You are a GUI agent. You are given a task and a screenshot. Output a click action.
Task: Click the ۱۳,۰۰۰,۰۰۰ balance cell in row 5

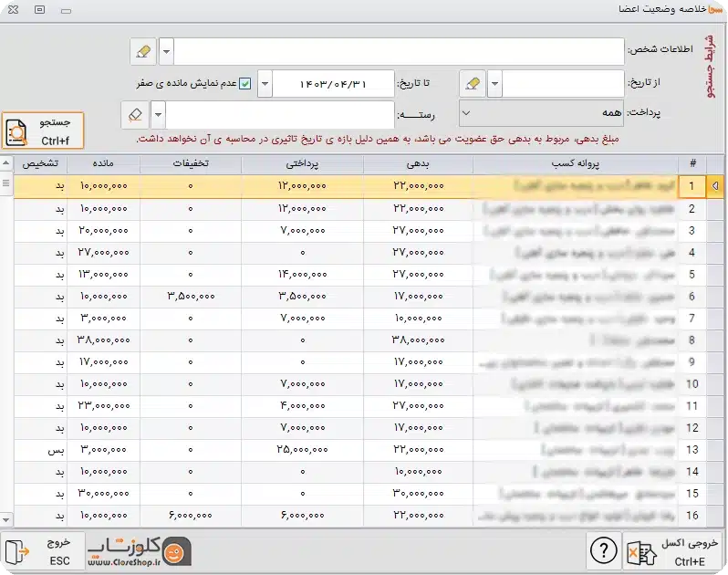coord(103,275)
